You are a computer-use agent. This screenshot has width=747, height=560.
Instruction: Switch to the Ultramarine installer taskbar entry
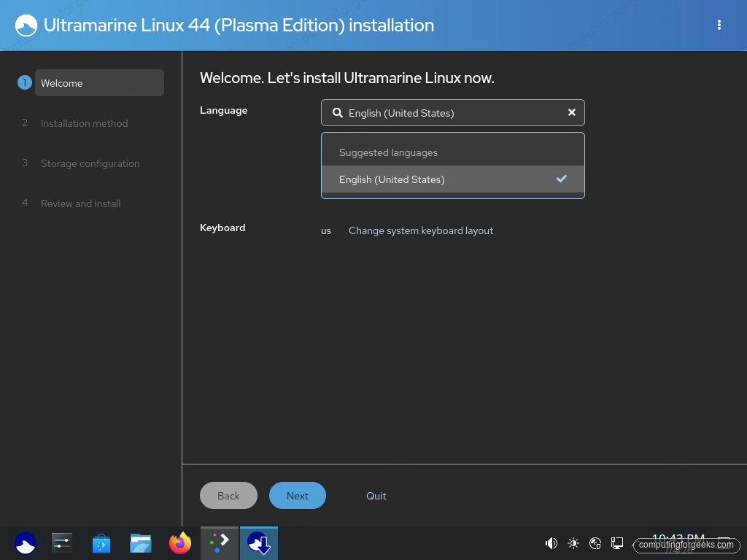point(259,543)
